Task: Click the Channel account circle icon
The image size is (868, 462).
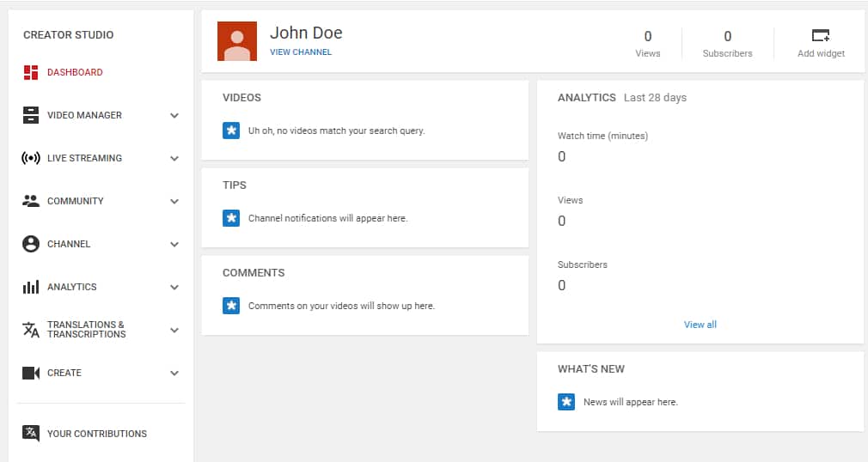Action: [30, 244]
